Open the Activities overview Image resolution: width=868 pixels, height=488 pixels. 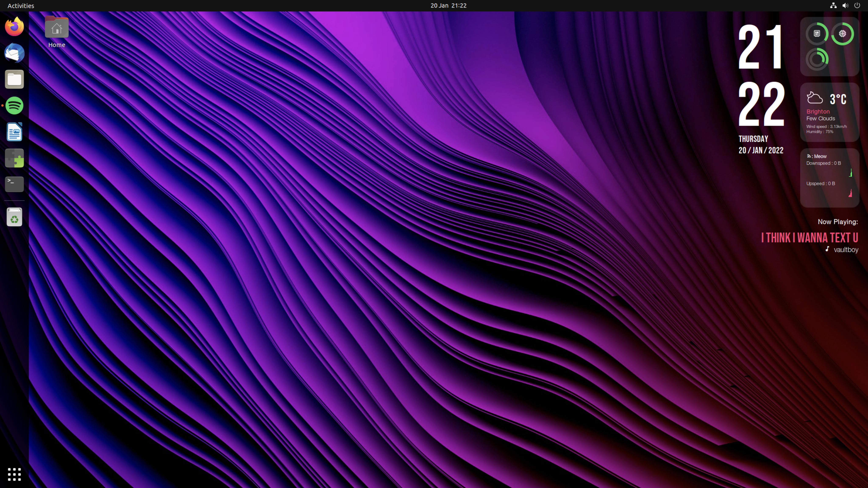click(x=21, y=6)
